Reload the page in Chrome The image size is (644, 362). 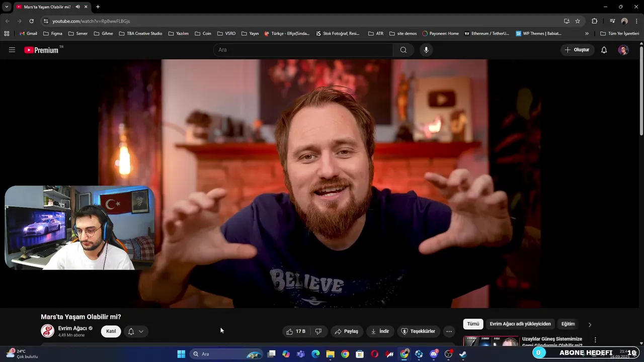pyautogui.click(x=31, y=21)
